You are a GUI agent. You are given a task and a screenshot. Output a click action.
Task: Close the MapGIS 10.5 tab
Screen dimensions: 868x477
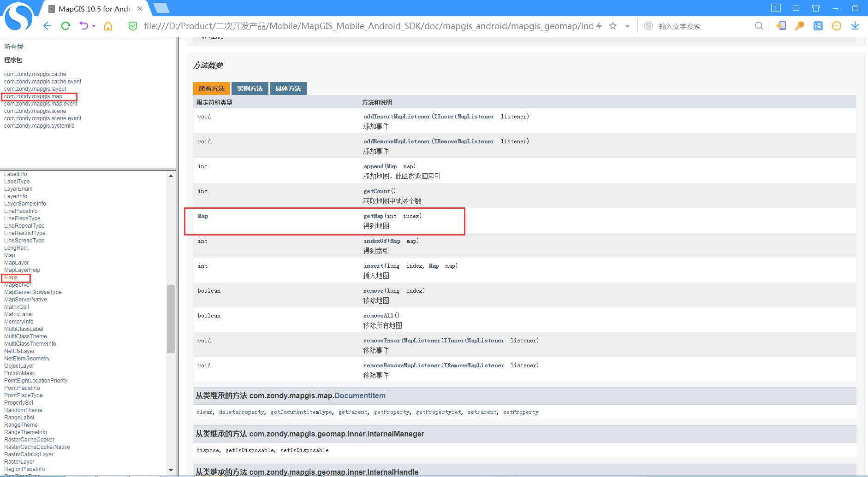(x=140, y=9)
